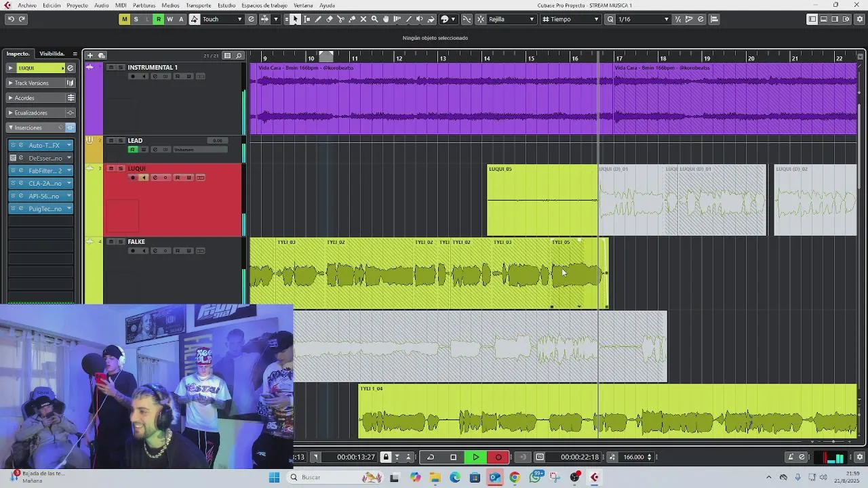
Task: Click the Stop button in transport
Action: coord(454,457)
